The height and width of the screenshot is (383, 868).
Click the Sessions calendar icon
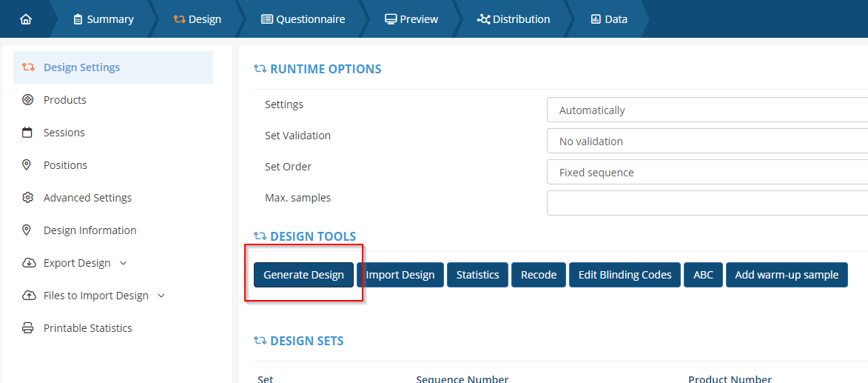coord(28,133)
